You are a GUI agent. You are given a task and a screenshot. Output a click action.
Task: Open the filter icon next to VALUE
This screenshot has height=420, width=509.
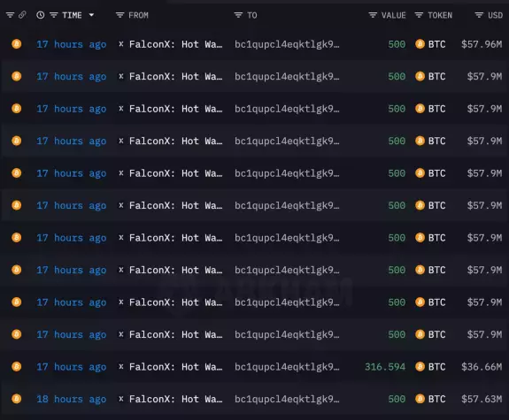click(373, 15)
